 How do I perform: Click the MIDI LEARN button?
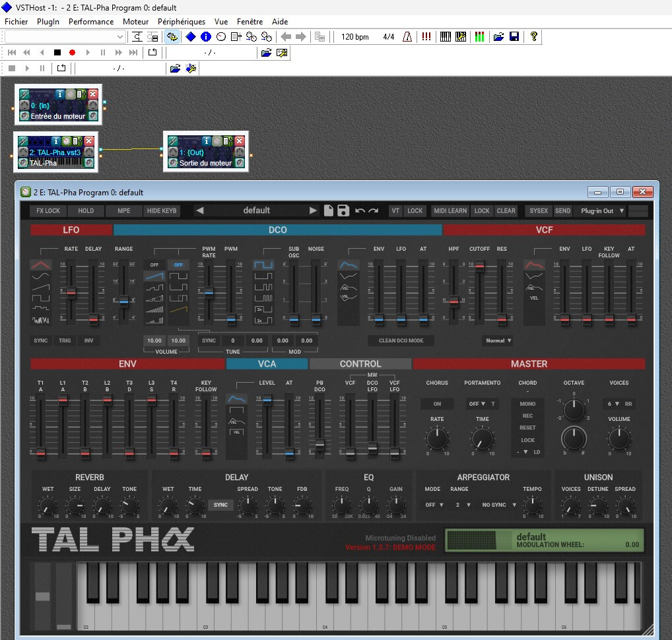coord(450,210)
